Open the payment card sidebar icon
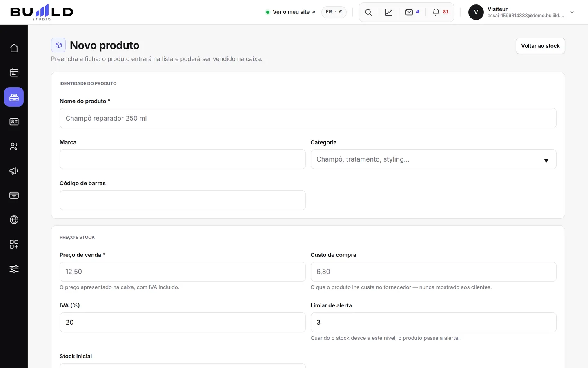Viewport: 588px width, 368px height. [14, 195]
